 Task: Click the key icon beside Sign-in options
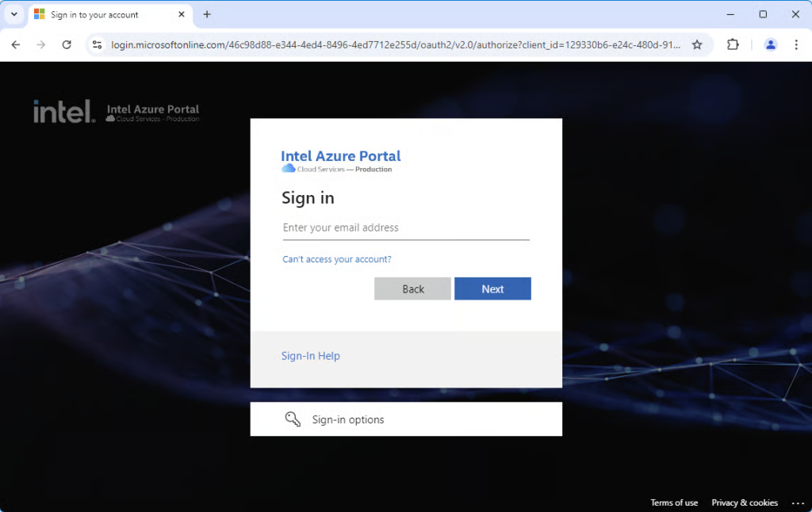click(x=293, y=419)
